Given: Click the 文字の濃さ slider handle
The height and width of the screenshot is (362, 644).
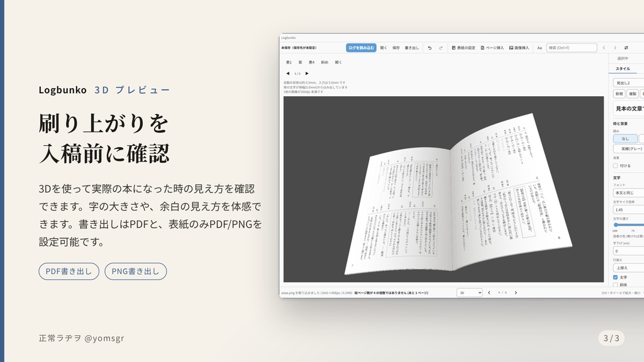Looking at the screenshot, I should click(x=616, y=225).
